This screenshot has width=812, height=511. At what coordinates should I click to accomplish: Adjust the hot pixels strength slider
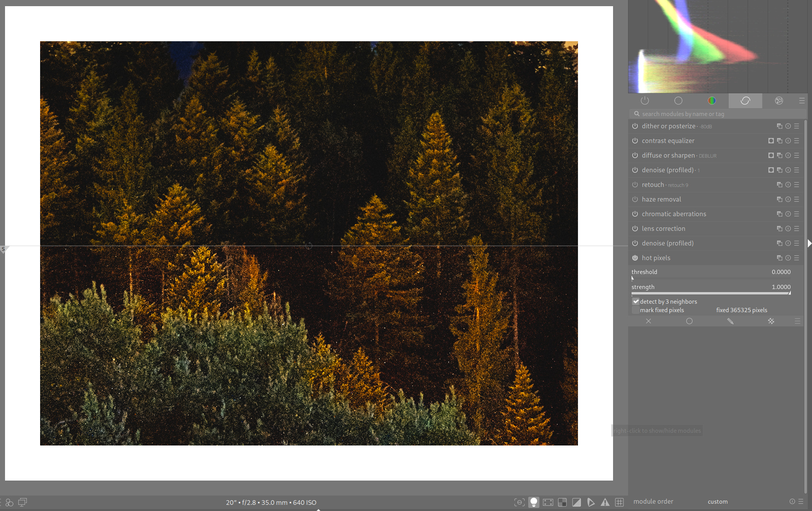[711, 293]
